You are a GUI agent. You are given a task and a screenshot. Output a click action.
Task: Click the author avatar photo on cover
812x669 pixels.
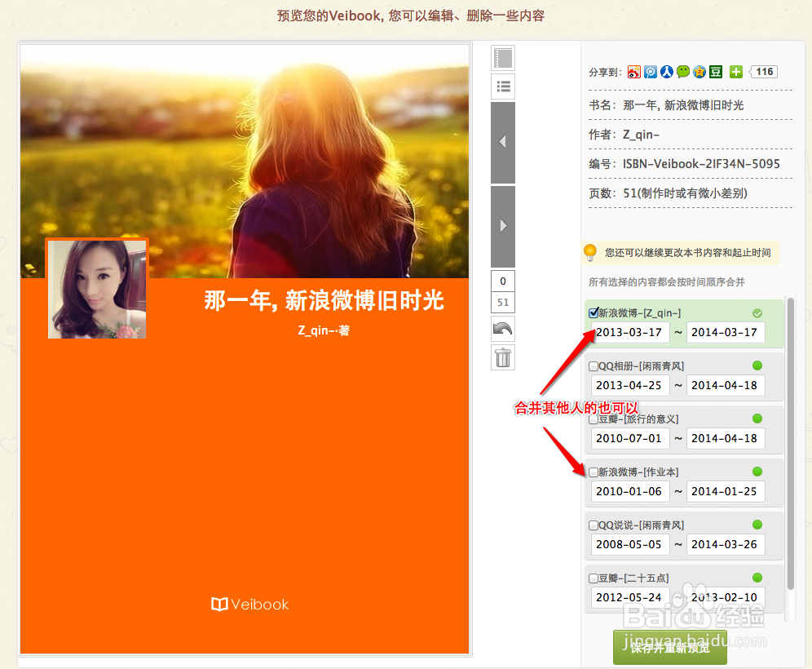pos(97,289)
